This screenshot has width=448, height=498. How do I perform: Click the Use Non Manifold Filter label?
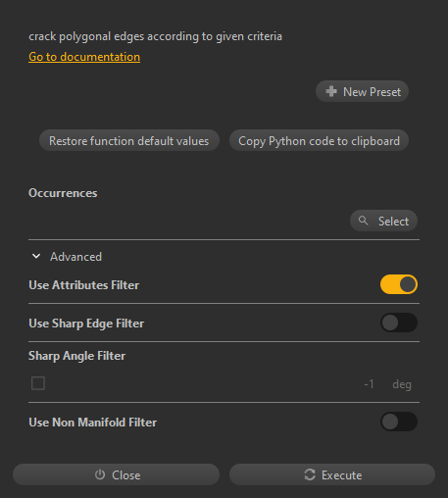pyautogui.click(x=93, y=423)
